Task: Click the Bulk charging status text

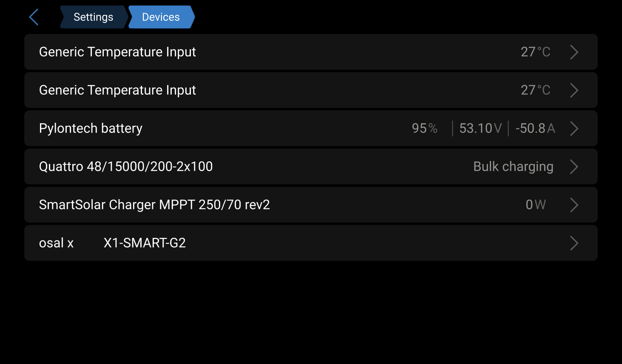Action: (513, 166)
